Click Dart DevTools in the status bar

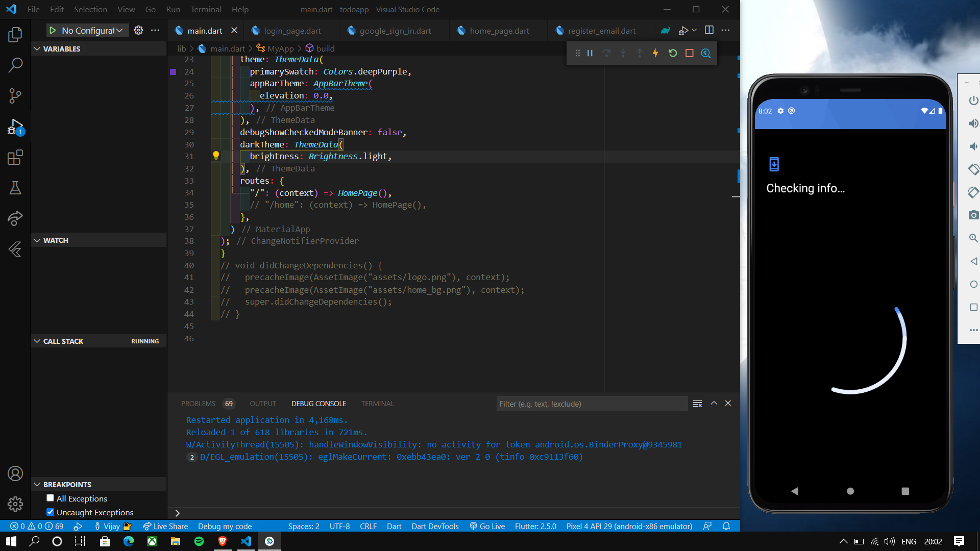click(435, 526)
